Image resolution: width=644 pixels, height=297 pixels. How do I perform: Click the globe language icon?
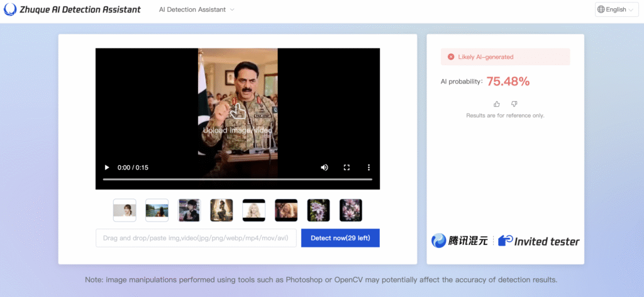click(601, 9)
